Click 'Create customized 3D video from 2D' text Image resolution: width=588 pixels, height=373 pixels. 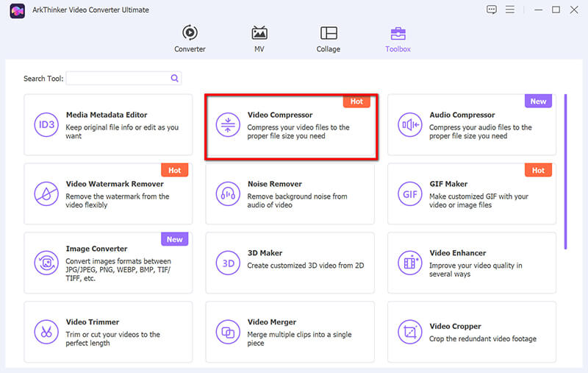(x=306, y=266)
